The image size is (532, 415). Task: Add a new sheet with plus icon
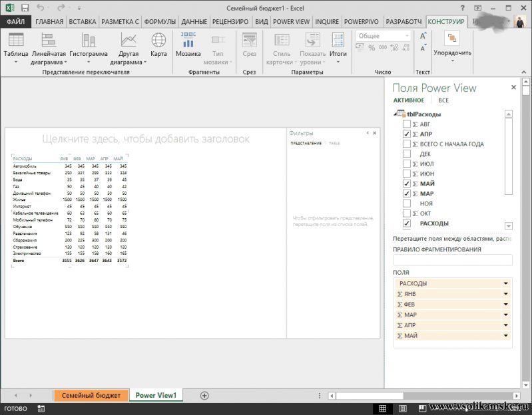click(x=204, y=395)
